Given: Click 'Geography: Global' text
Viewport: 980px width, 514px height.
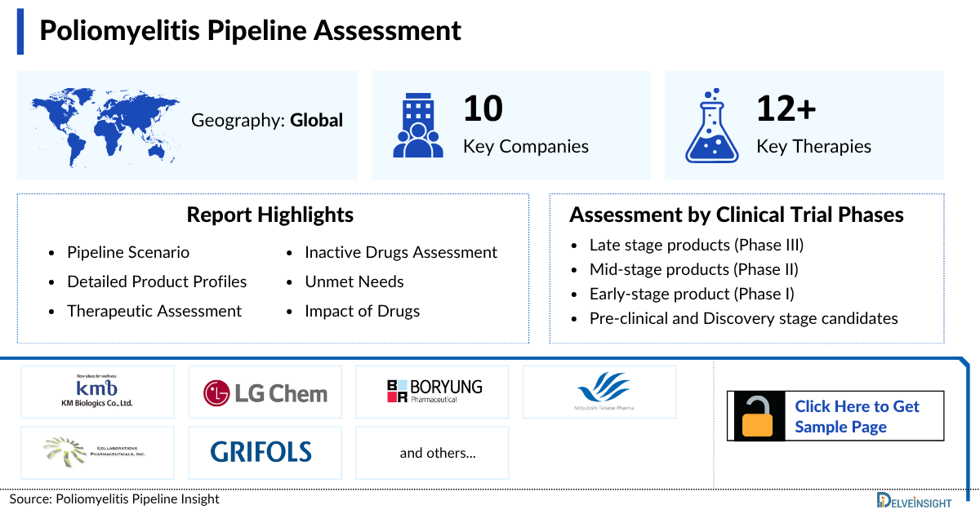Looking at the screenshot, I should (x=267, y=120).
